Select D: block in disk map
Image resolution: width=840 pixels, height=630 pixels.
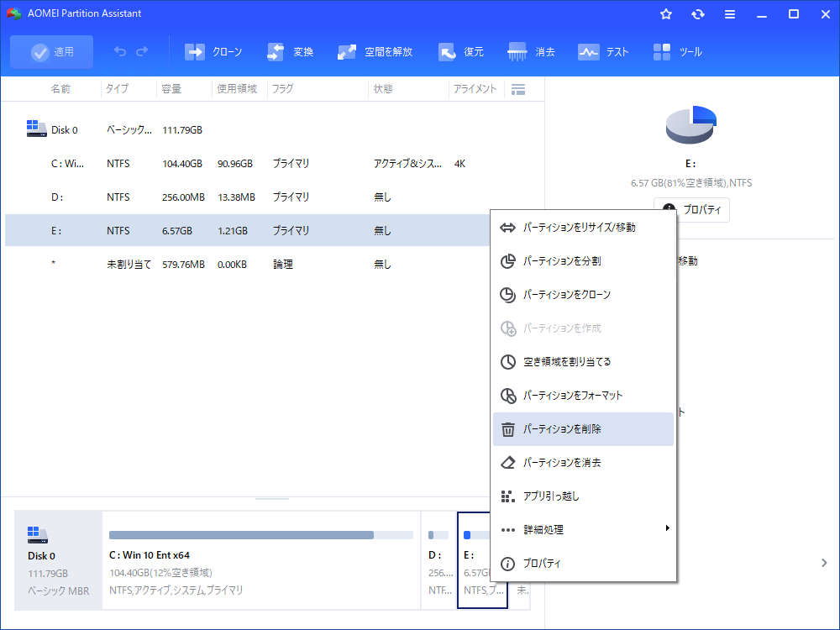[x=438, y=560]
